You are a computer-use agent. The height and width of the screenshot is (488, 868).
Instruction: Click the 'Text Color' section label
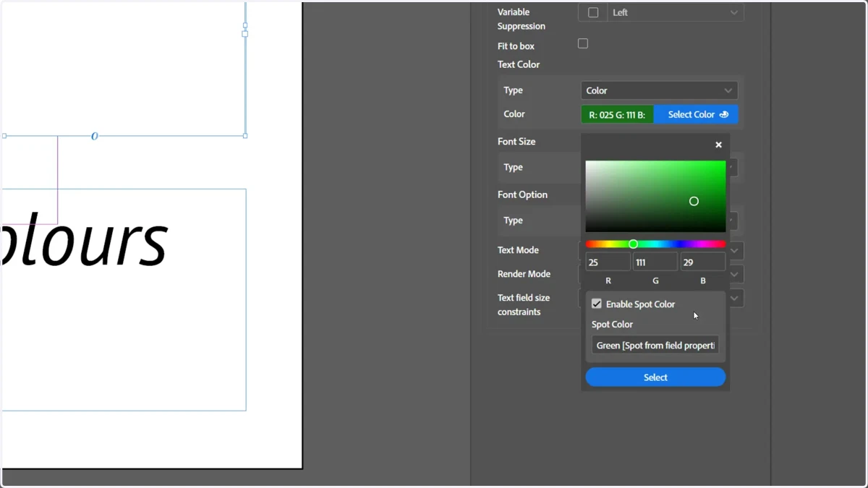coord(519,64)
